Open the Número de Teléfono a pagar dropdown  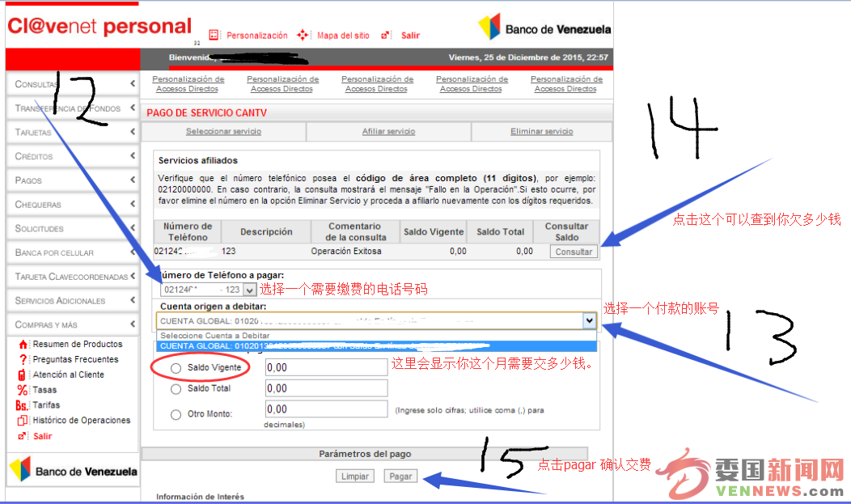pos(249,290)
